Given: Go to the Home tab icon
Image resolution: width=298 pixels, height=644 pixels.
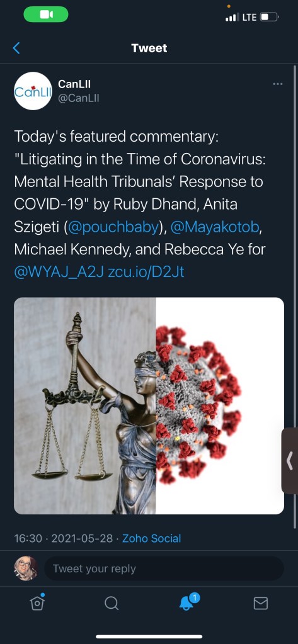Looking at the screenshot, I should point(37,602).
